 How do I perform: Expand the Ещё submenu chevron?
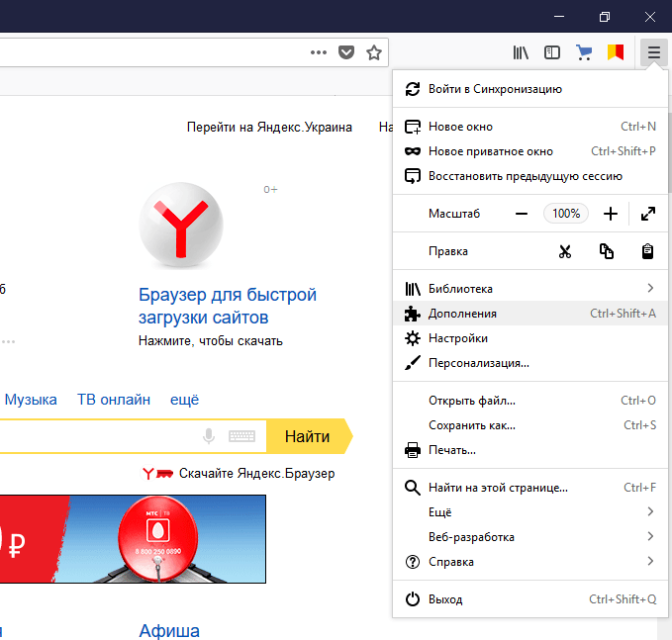coord(650,512)
